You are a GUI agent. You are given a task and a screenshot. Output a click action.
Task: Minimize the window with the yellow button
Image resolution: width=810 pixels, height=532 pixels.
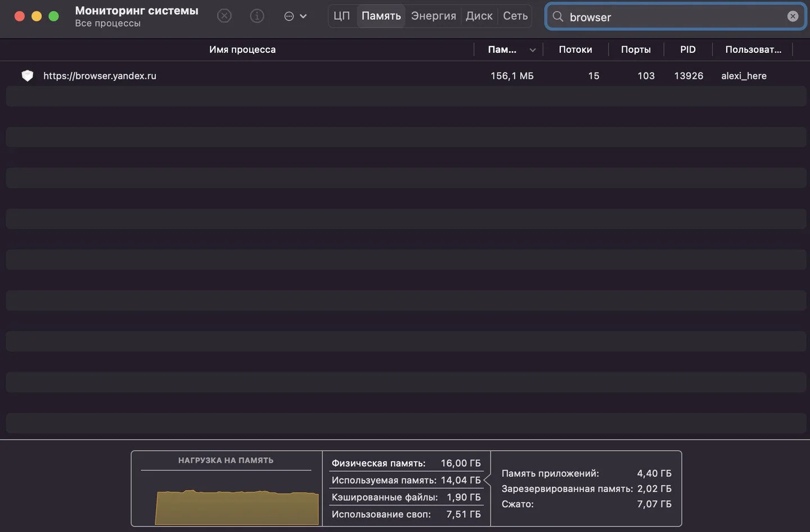37,16
